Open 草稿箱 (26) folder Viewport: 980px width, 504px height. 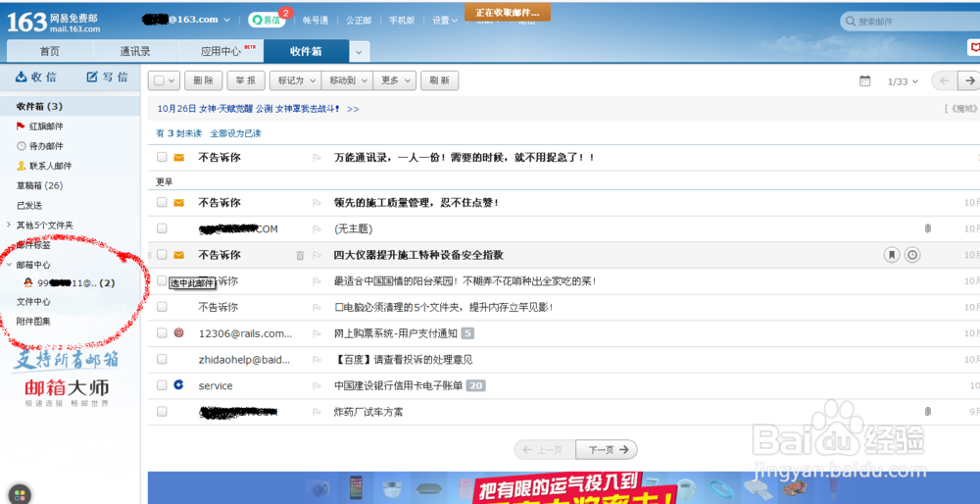pyautogui.click(x=39, y=185)
